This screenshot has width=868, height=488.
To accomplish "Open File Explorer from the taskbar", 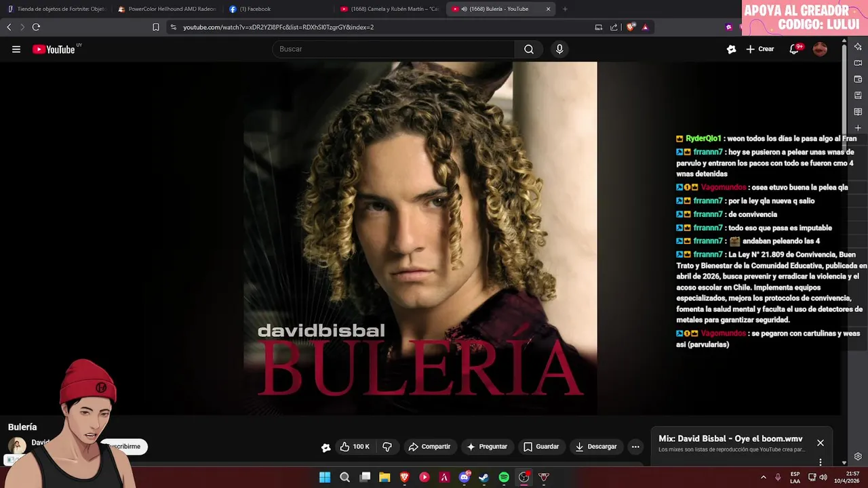I will (x=384, y=477).
